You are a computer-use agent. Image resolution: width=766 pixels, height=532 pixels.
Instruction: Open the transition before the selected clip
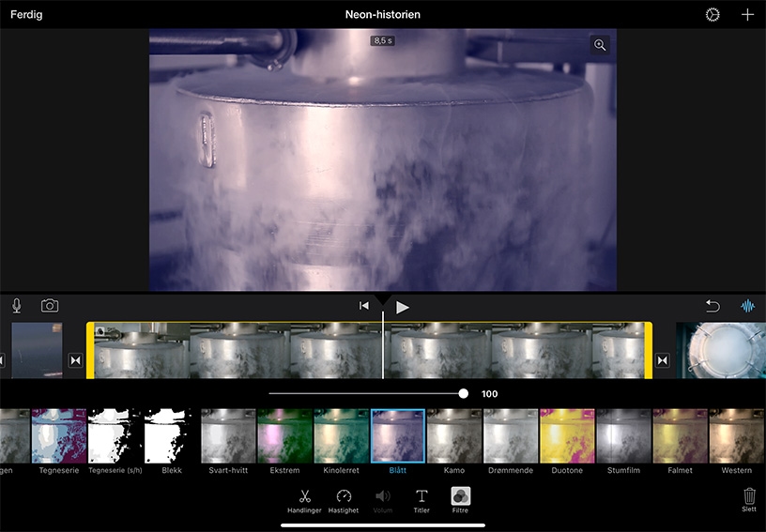(75, 360)
